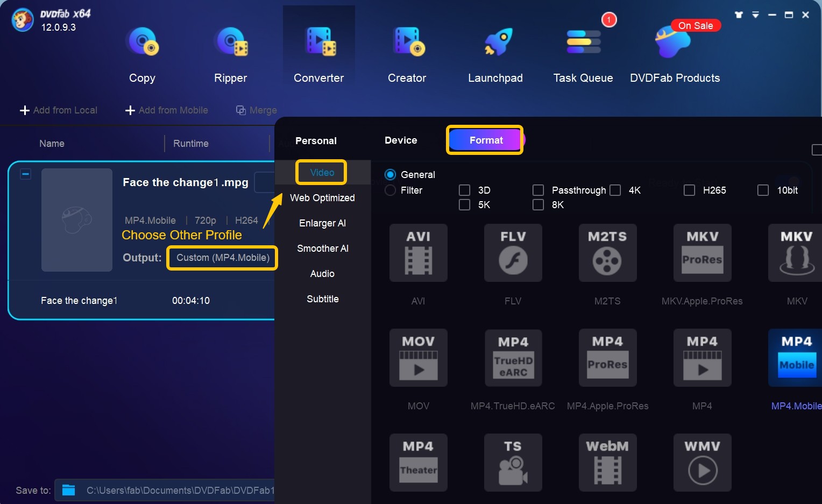The height and width of the screenshot is (504, 822).
Task: Click the Name column header
Action: coord(52,144)
